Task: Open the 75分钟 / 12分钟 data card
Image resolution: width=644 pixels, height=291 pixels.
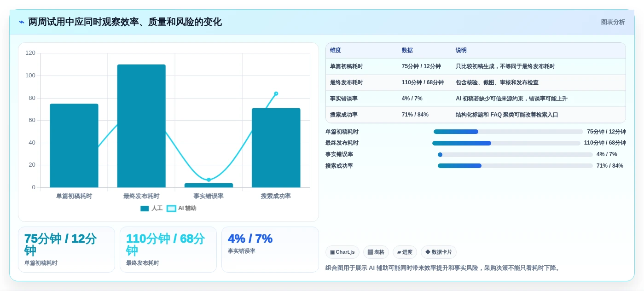Action: [x=66, y=250]
